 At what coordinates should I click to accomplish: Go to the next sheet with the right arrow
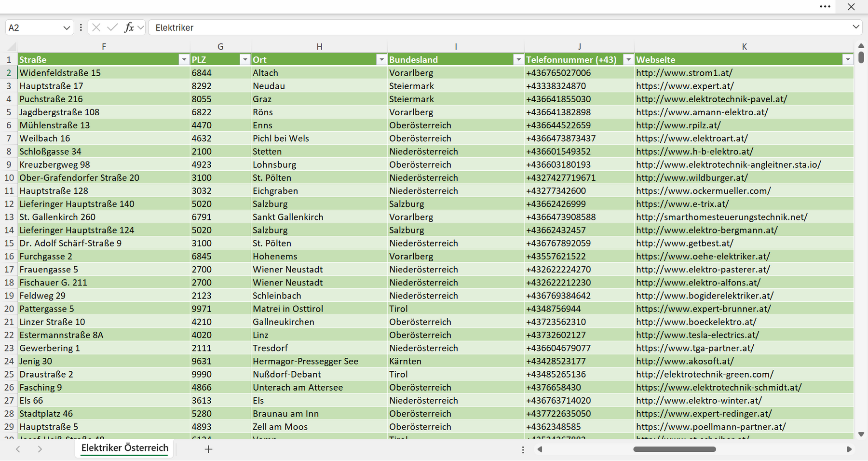click(40, 449)
